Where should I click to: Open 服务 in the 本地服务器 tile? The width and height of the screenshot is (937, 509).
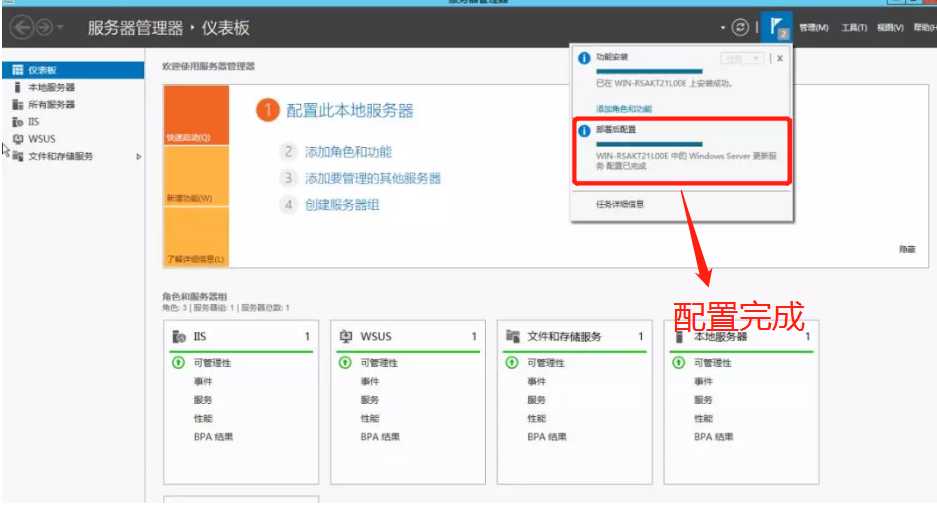pyautogui.click(x=703, y=400)
